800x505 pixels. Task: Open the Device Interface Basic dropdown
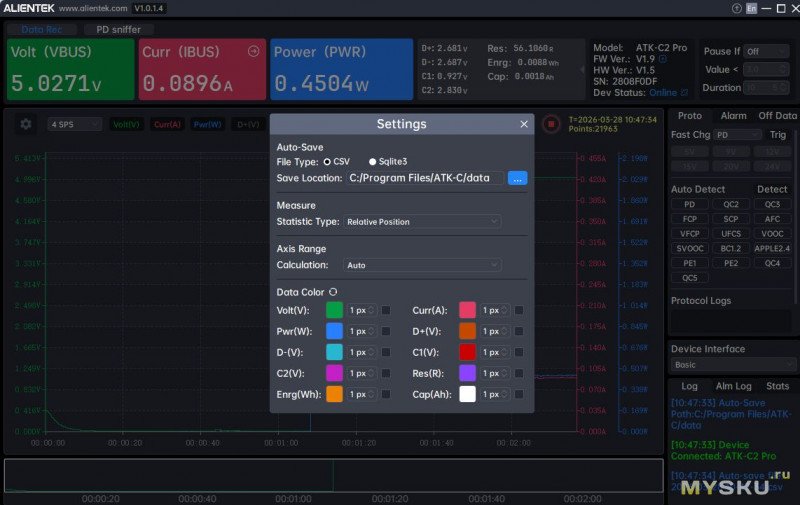733,365
